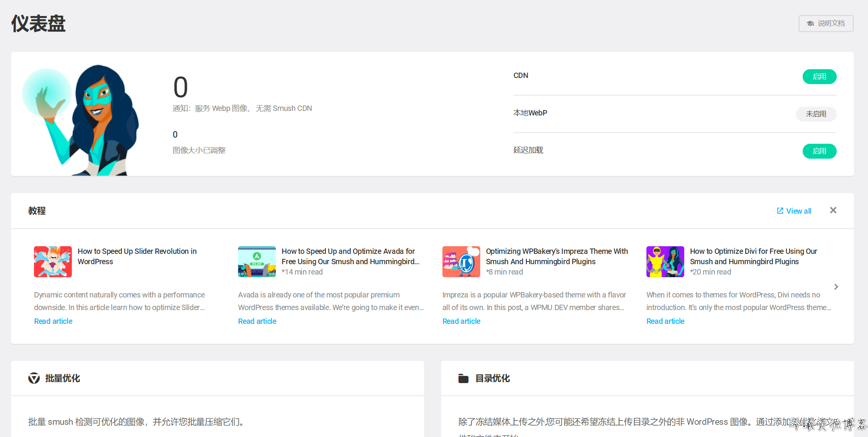The image size is (868, 437).
Task: Click the external link icon beside View all
Action: [780, 211]
